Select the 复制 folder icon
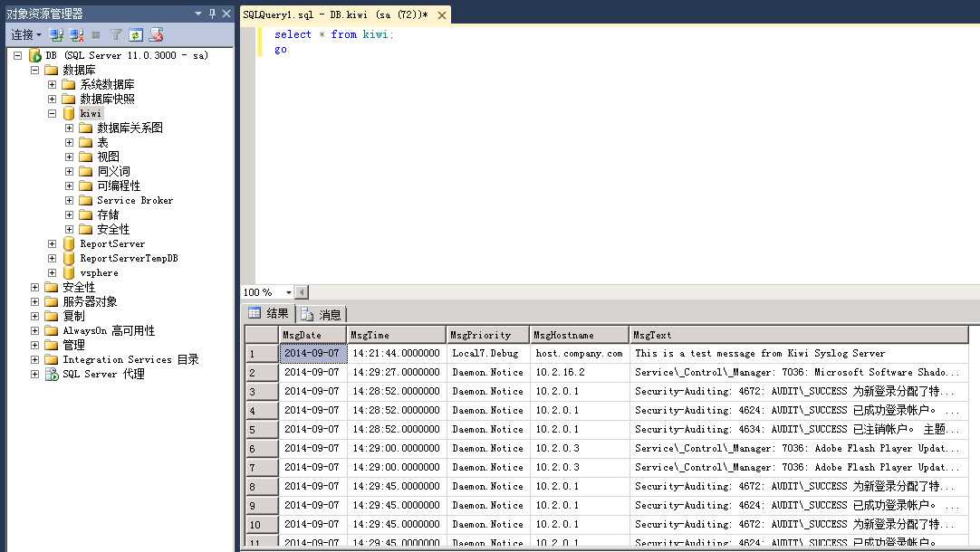Screen dimensions: 980x552 click(52, 316)
